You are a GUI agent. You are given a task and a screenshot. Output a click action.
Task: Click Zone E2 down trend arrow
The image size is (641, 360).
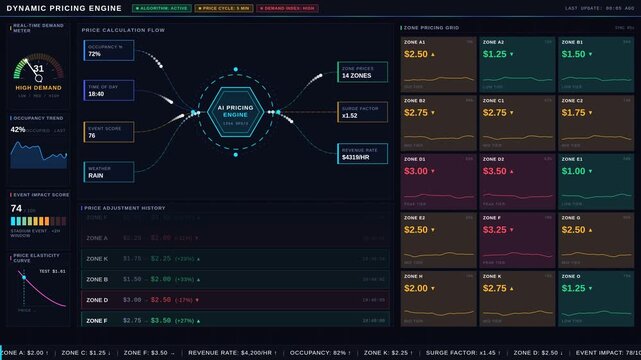coord(433,230)
